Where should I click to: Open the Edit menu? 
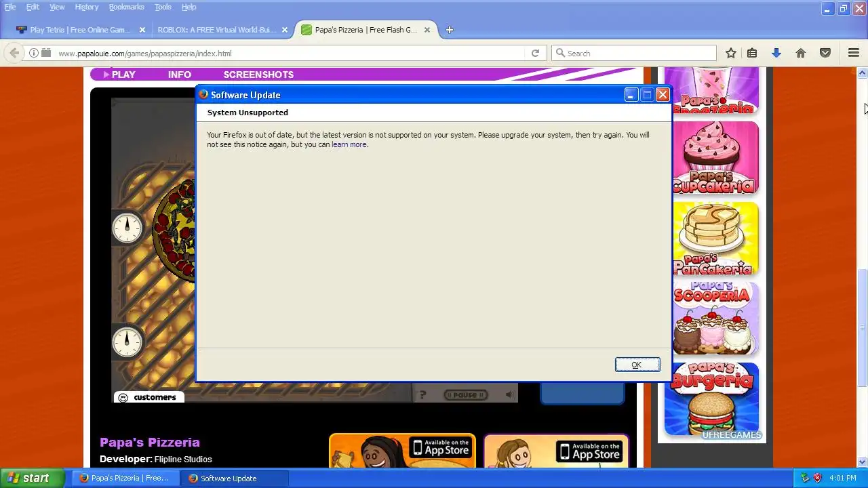coord(33,7)
